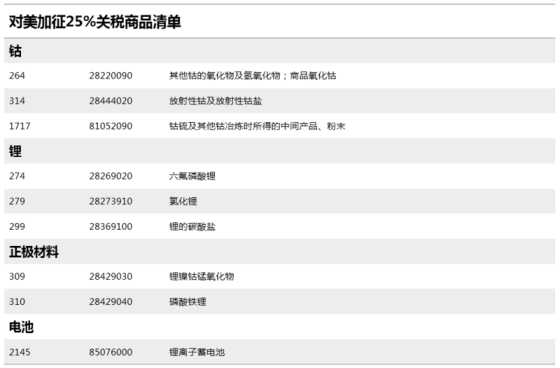The image size is (560, 368).
Task: Select tariff code 28444020
Action: tap(111, 101)
